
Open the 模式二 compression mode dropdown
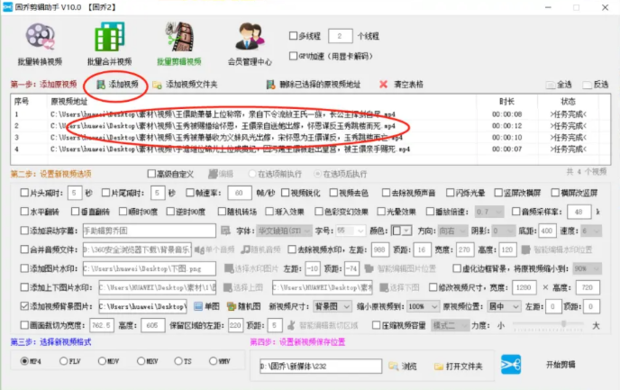click(450, 326)
